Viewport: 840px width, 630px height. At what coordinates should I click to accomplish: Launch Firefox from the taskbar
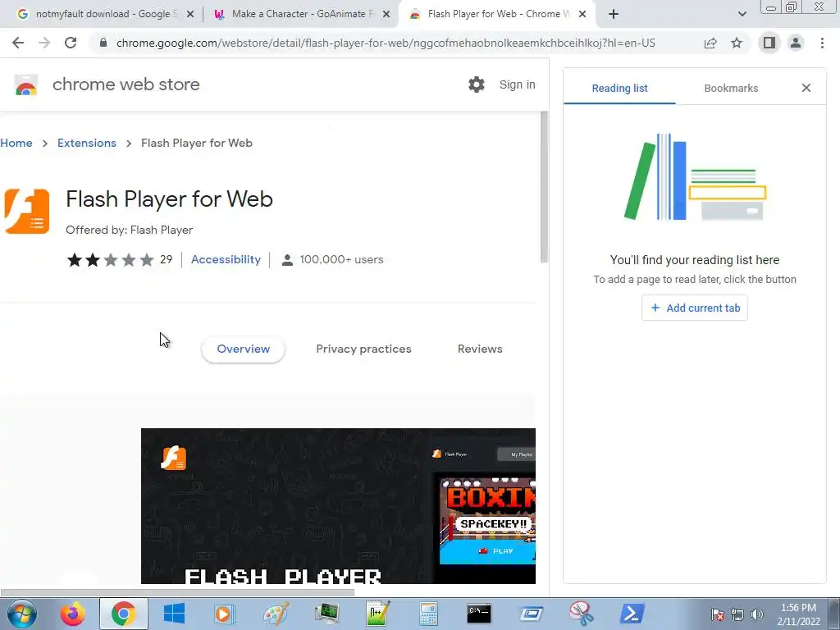[x=72, y=614]
